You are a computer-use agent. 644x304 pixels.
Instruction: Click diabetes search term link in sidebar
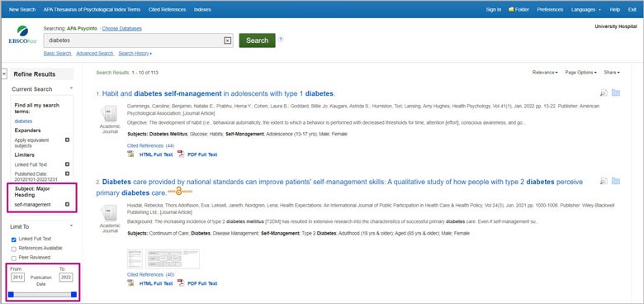point(23,121)
